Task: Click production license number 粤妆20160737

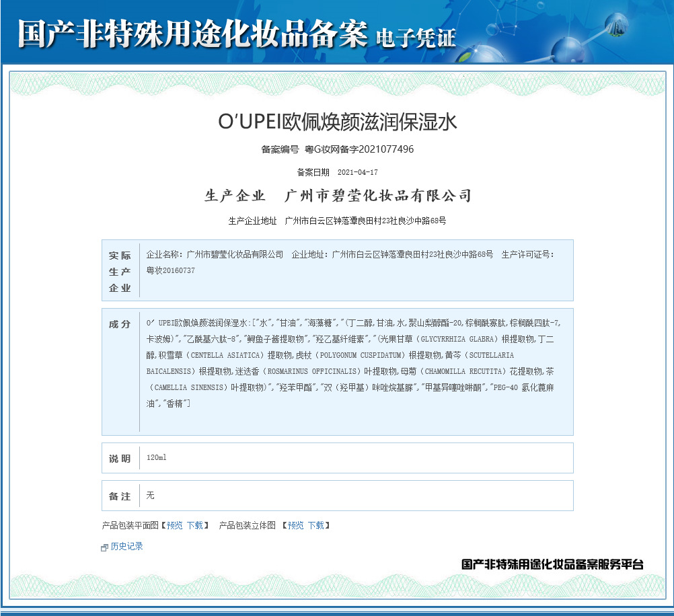Action: [171, 270]
